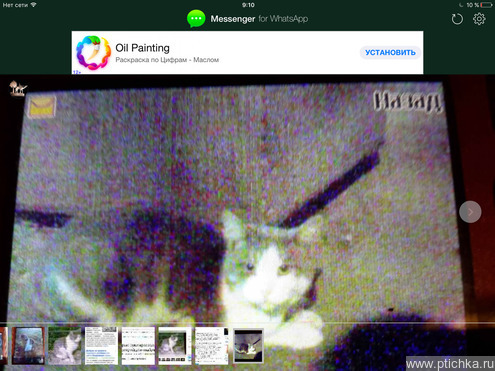
Task: Open the cat photo thumbnail with toolbar strip
Action: pyautogui.click(x=175, y=345)
